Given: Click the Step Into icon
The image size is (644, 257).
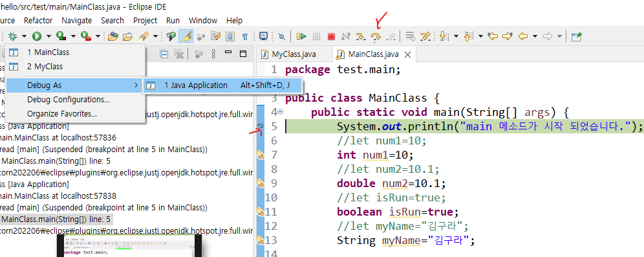Looking at the screenshot, I should (x=361, y=37).
